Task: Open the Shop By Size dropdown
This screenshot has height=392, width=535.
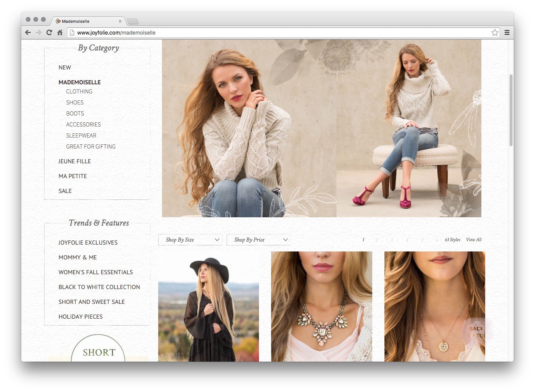Action: pyautogui.click(x=190, y=240)
